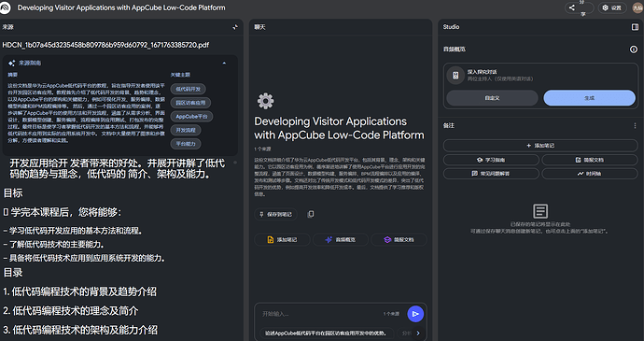The image size is (644, 341).
Task: Open the share notebook button
Action: pyautogui.click(x=579, y=7)
